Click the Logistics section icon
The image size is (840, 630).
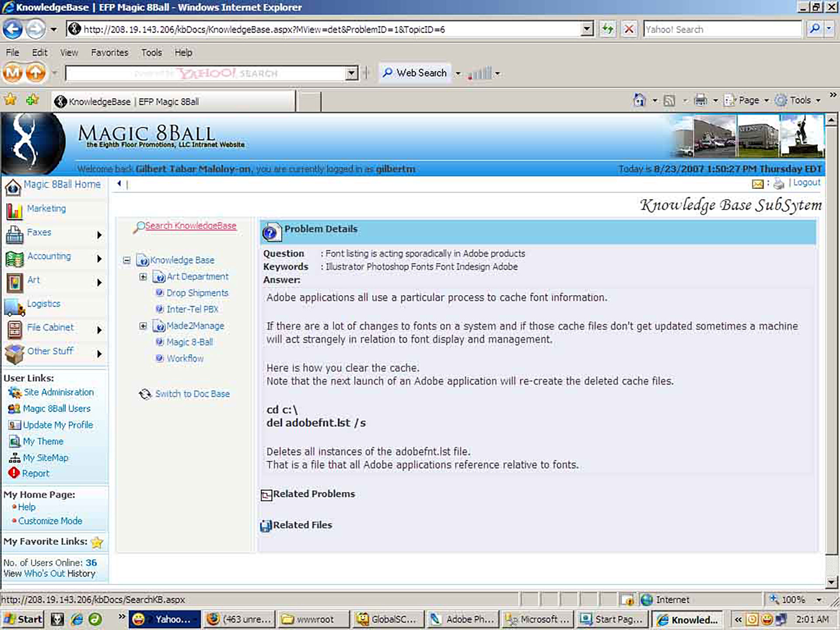13,305
